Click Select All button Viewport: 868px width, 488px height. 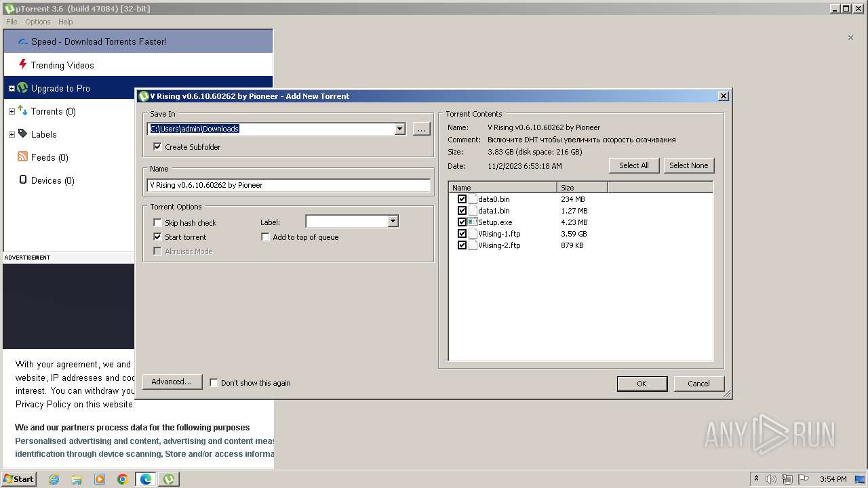[634, 165]
